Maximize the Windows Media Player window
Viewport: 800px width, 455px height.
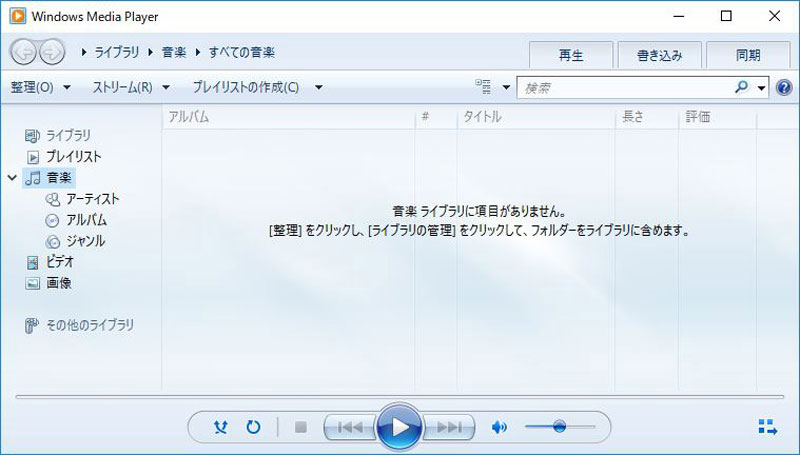click(x=726, y=16)
